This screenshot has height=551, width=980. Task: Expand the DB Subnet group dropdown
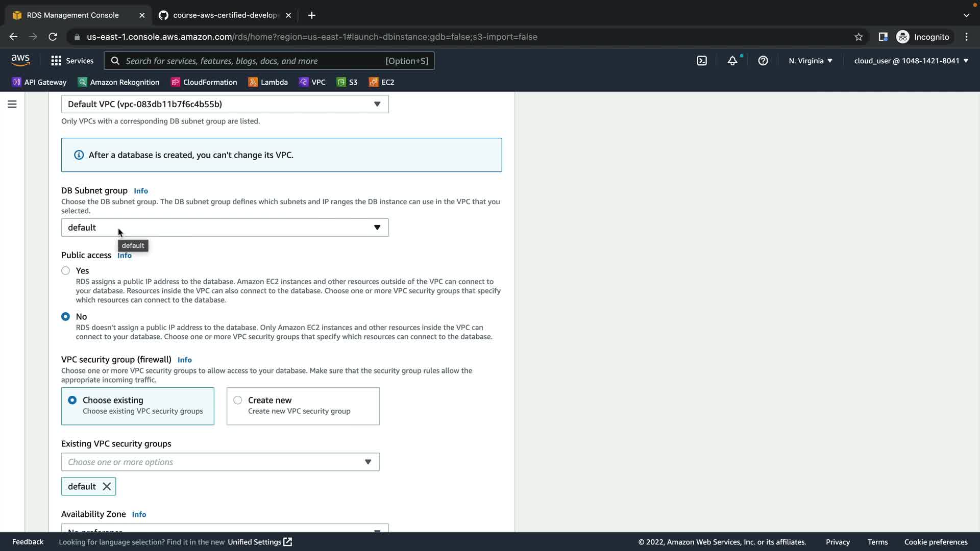(x=225, y=228)
